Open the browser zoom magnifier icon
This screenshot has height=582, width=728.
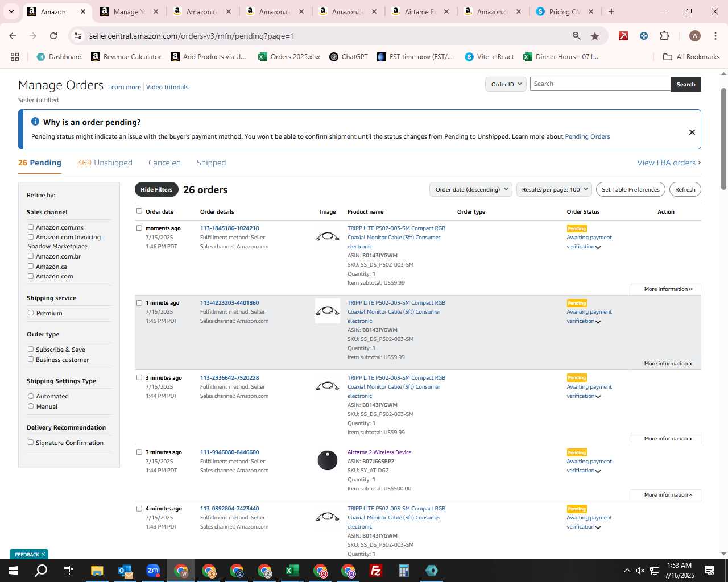click(x=577, y=36)
